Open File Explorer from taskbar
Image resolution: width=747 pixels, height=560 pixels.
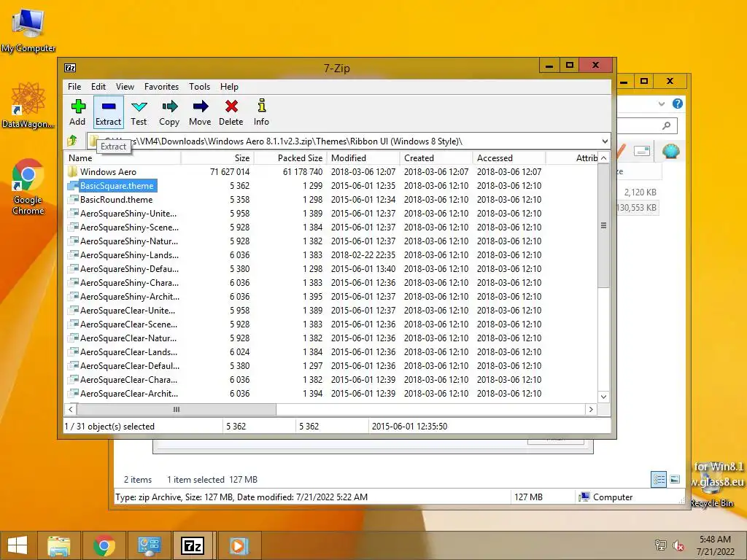click(x=59, y=545)
